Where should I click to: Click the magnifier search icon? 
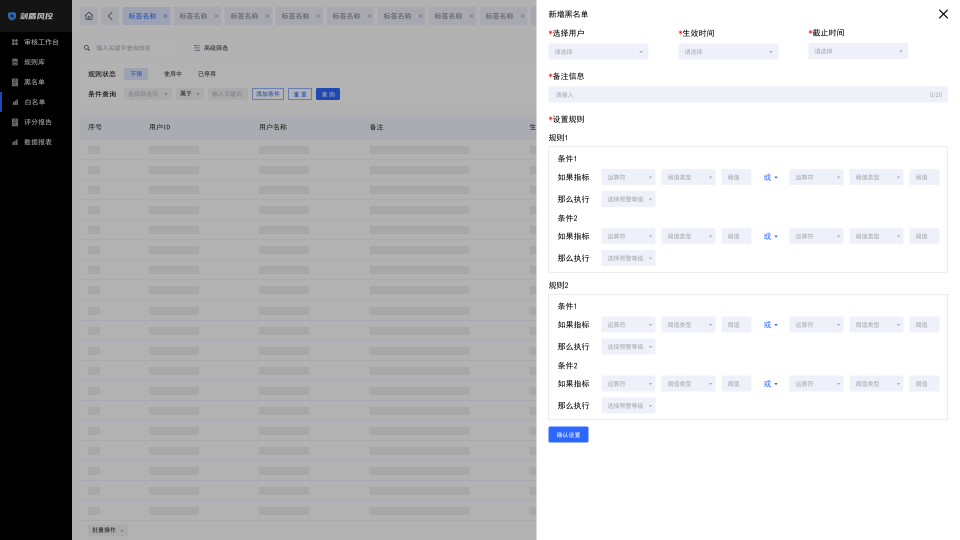[x=87, y=48]
